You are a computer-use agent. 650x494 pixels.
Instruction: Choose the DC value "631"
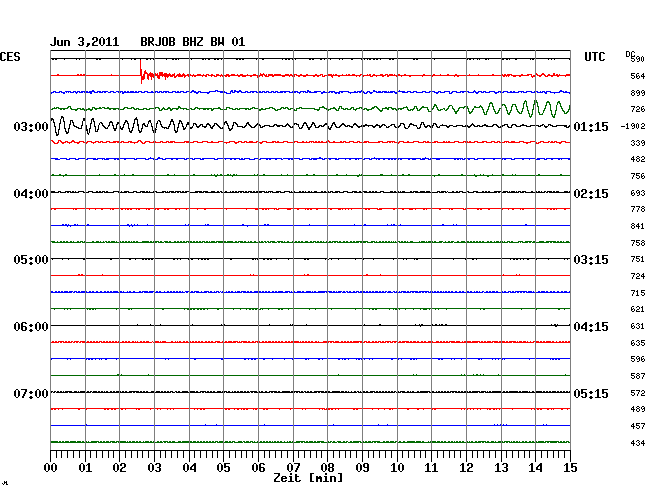(x=638, y=326)
